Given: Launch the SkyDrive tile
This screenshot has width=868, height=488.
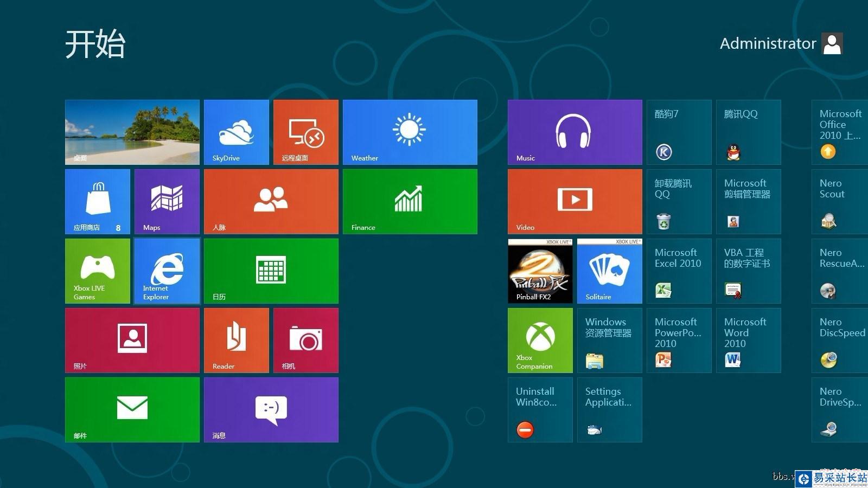Looking at the screenshot, I should click(237, 132).
